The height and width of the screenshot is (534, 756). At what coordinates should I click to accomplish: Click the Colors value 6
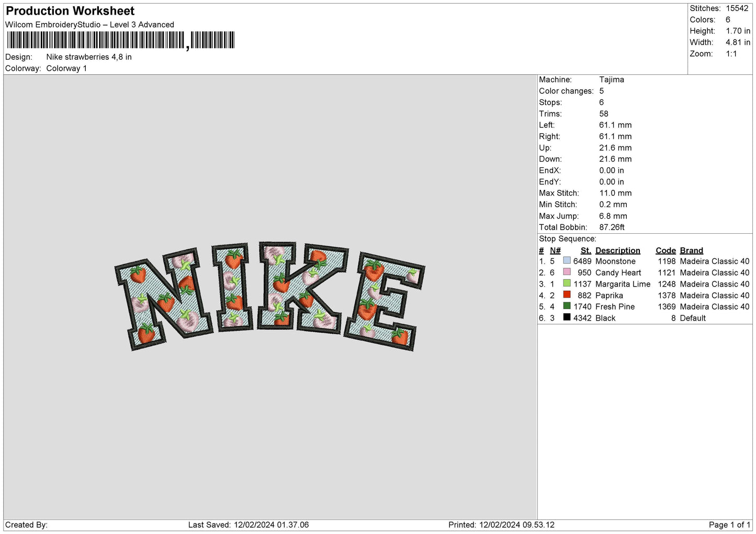[x=728, y=20]
